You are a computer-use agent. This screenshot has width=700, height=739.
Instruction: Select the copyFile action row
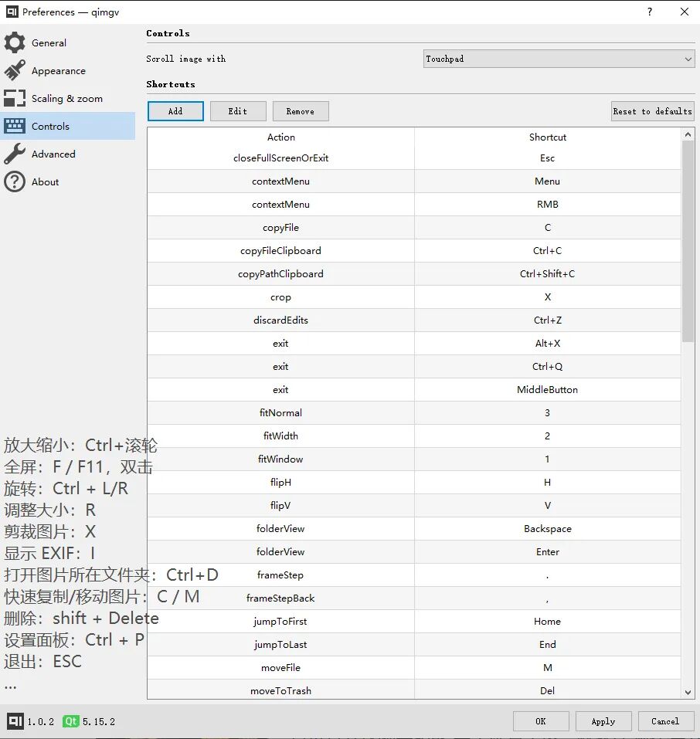coord(414,227)
